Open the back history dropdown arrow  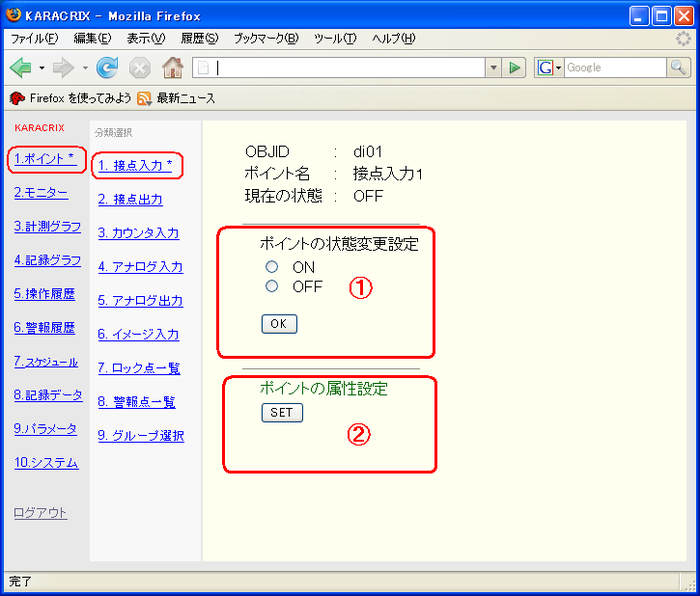click(x=42, y=68)
